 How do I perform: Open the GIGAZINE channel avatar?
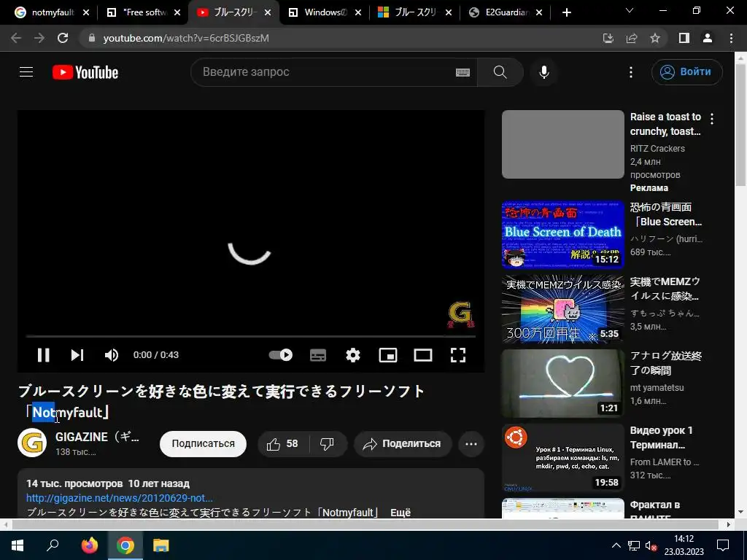(32, 443)
